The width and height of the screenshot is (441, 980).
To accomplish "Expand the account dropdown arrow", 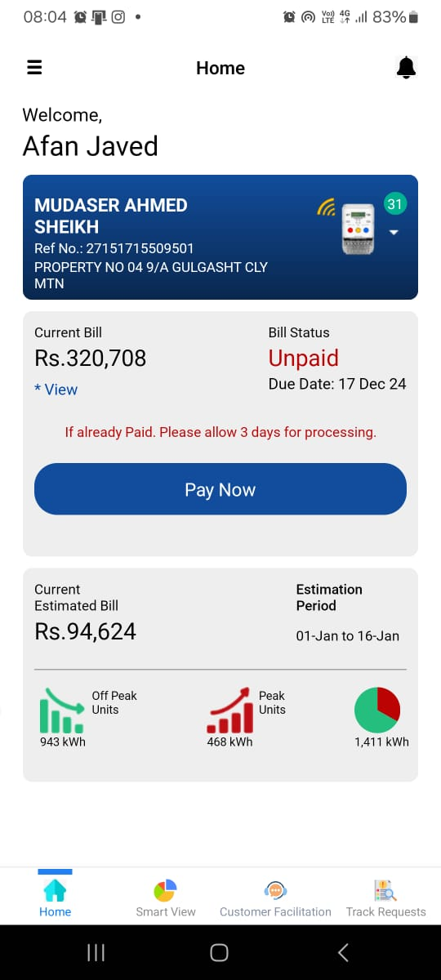I will [x=394, y=233].
